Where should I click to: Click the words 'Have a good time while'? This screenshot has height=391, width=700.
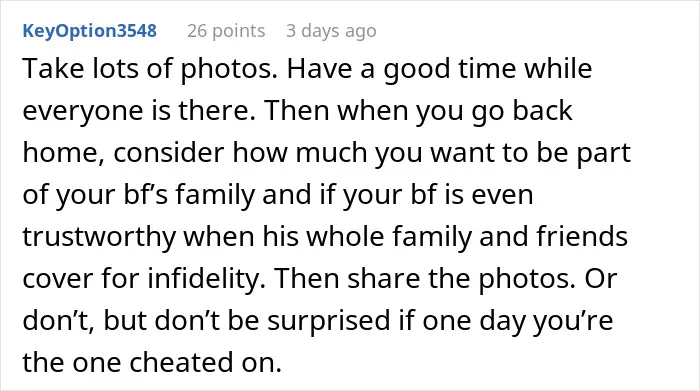[x=439, y=69]
